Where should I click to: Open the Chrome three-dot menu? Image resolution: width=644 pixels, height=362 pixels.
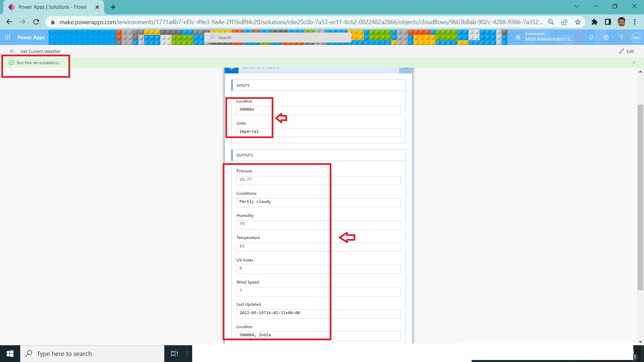point(634,22)
